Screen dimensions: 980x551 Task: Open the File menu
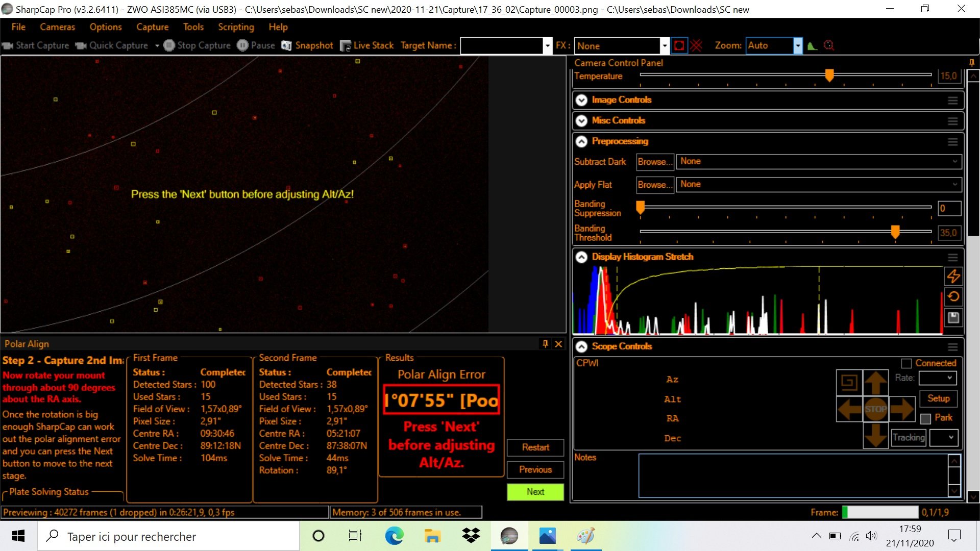click(x=18, y=27)
